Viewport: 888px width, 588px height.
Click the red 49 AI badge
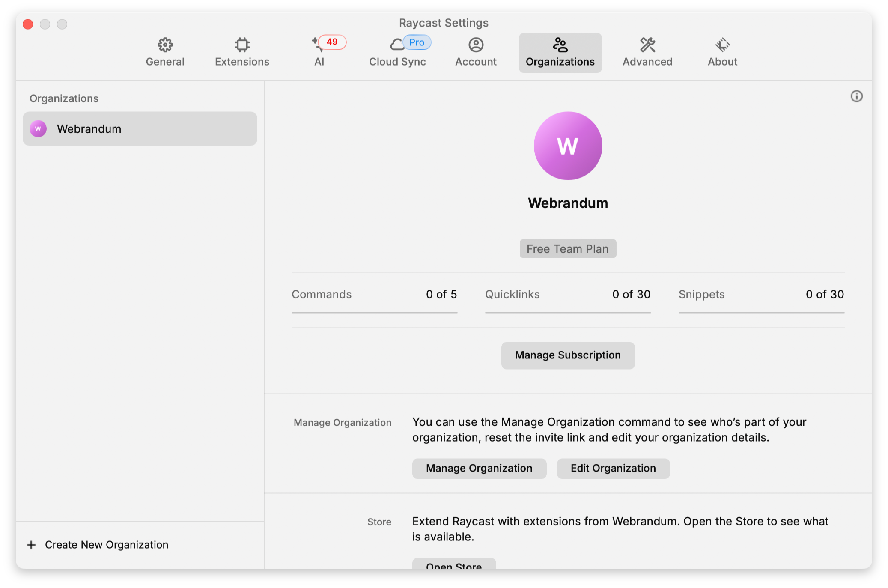(332, 42)
